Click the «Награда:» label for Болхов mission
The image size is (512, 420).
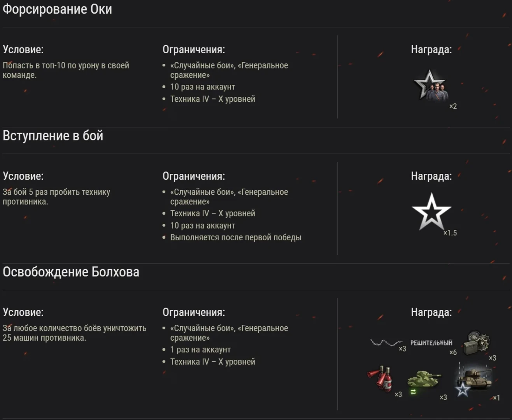click(x=431, y=312)
